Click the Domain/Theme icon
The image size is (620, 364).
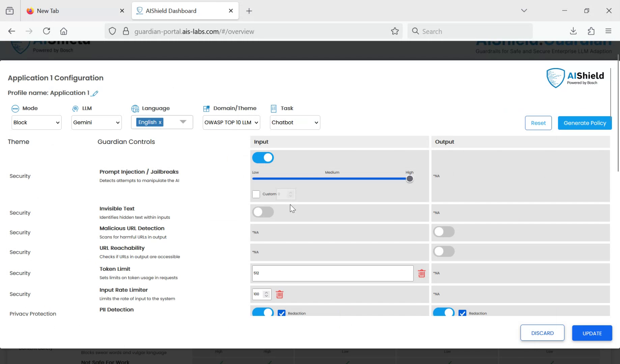[207, 108]
